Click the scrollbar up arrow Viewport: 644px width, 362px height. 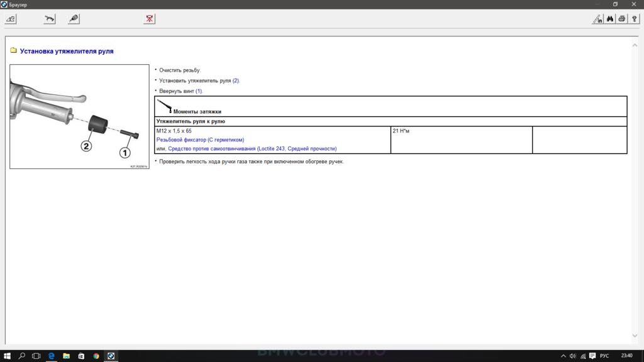(635, 45)
